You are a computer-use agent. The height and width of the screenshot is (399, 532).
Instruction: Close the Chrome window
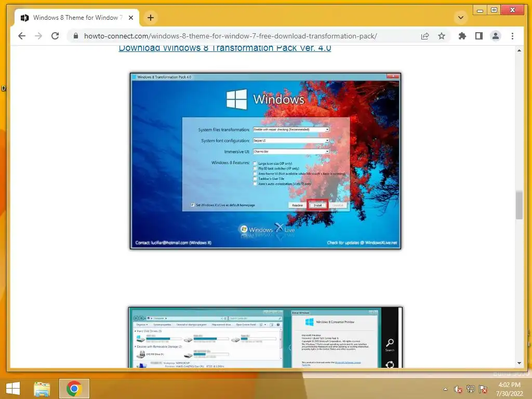pos(513,10)
